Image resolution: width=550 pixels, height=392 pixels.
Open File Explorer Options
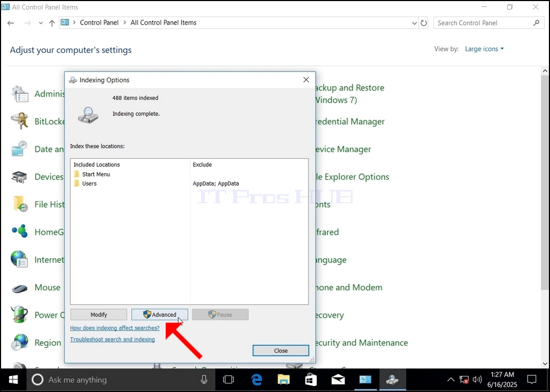click(x=352, y=176)
